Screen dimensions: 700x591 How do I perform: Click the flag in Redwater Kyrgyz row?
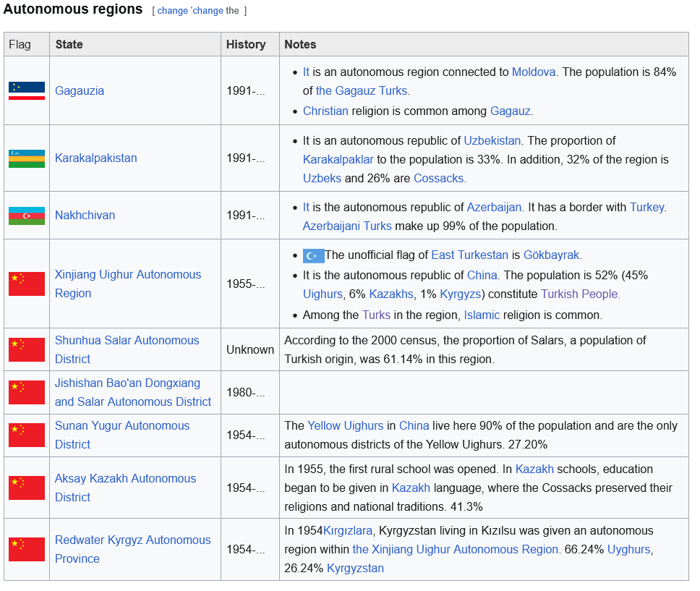(27, 550)
